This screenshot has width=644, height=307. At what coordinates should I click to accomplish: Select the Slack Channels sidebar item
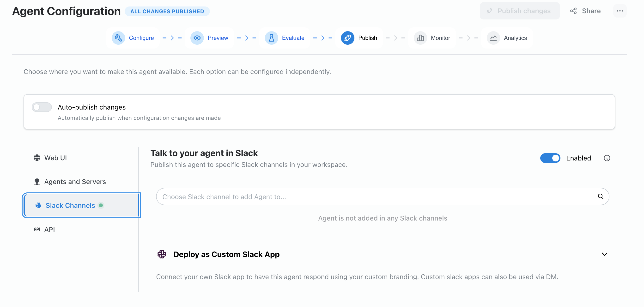pyautogui.click(x=70, y=205)
